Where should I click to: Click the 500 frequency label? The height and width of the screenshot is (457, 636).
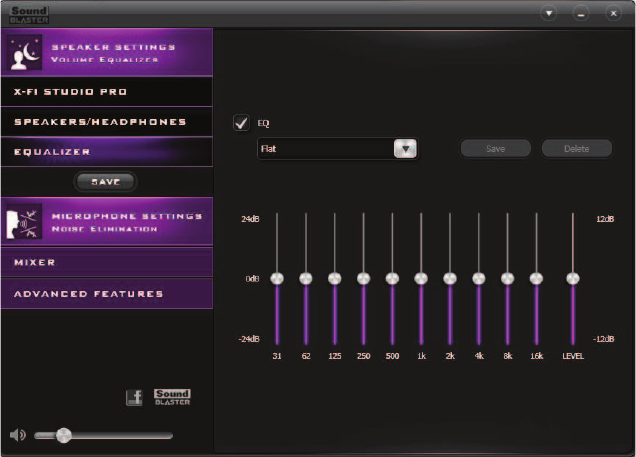click(392, 356)
